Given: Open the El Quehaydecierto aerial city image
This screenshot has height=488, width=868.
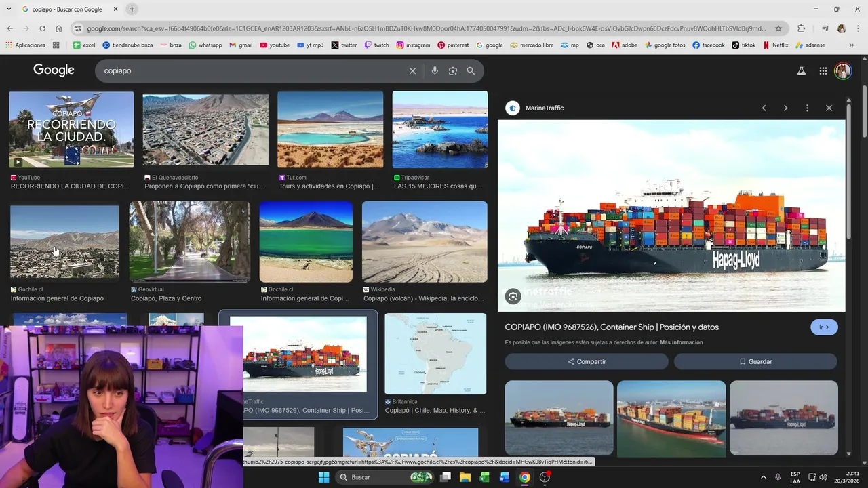Looking at the screenshot, I should click(205, 129).
